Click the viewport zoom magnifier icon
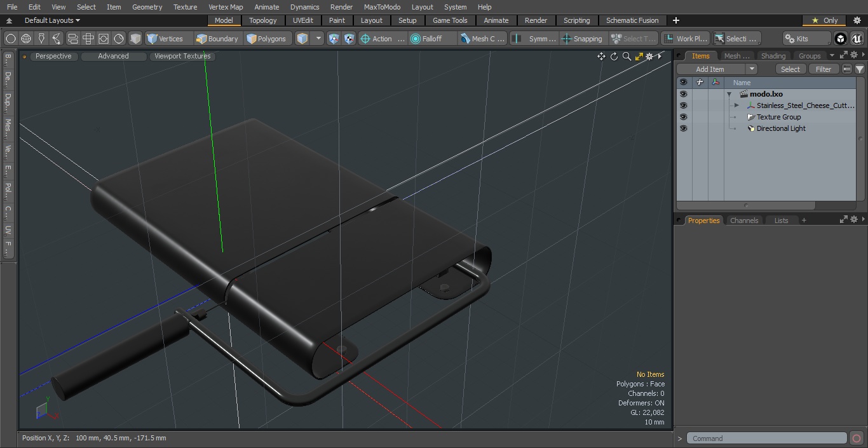Screen dimensions: 868x448 point(627,57)
